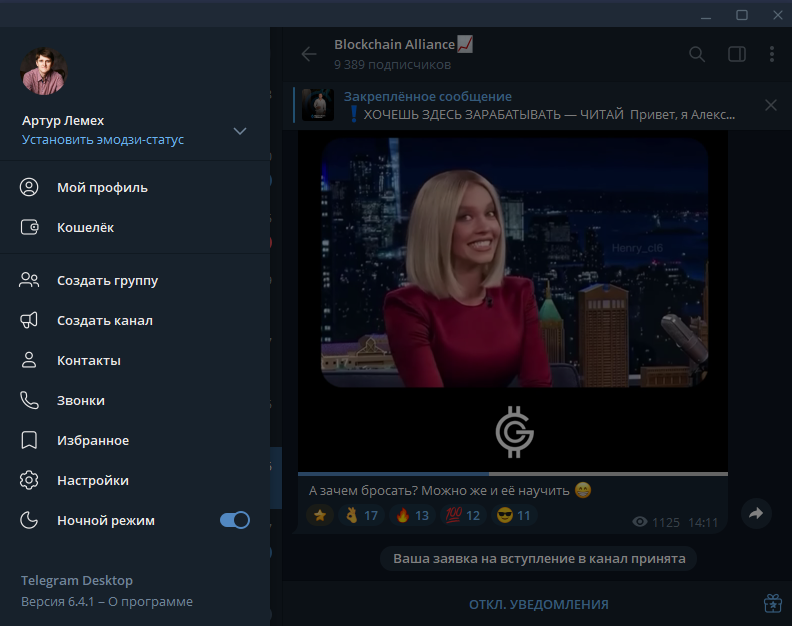Open Контакты from the side menu
The image size is (792, 626).
135,360
